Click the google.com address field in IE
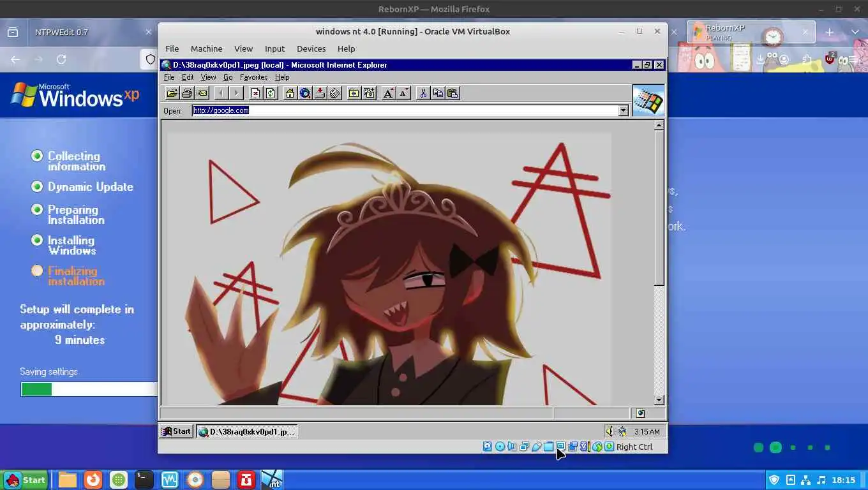This screenshot has height=490, width=868. coord(405,110)
